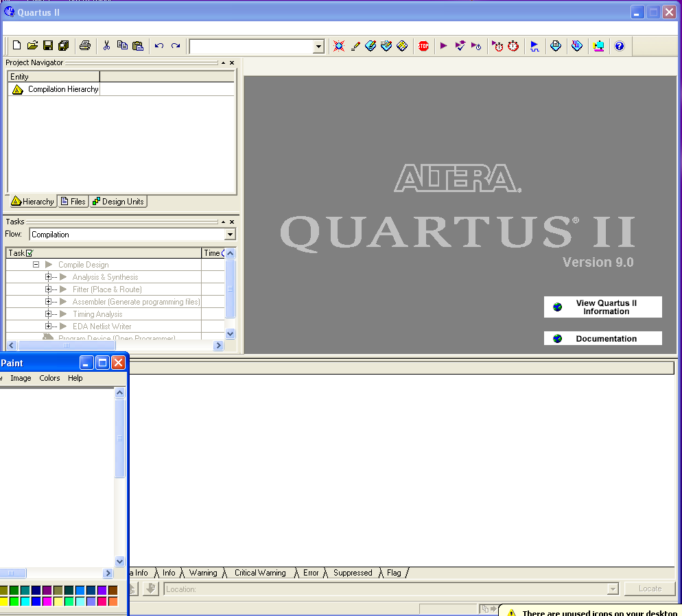This screenshot has width=682, height=616.
Task: Collapse the Project Navigator panel arrow
Action: [223, 62]
